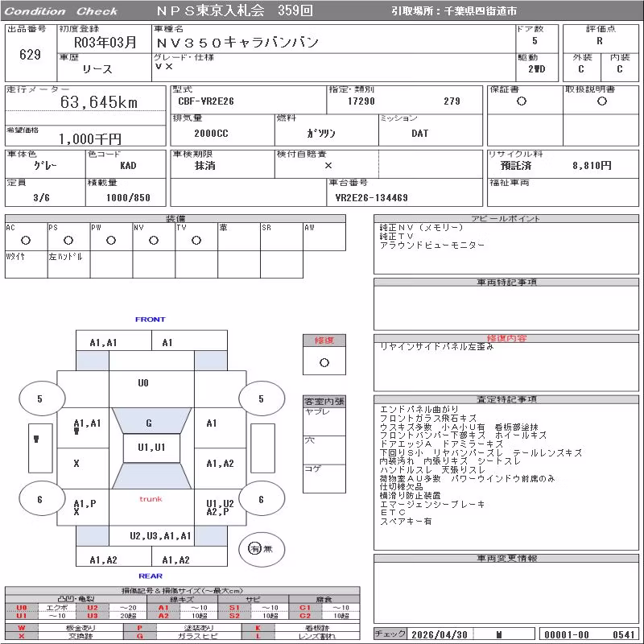644x644 pixels.
Task: Click the header text NPS東京入札会 359回
Action: coord(234,10)
